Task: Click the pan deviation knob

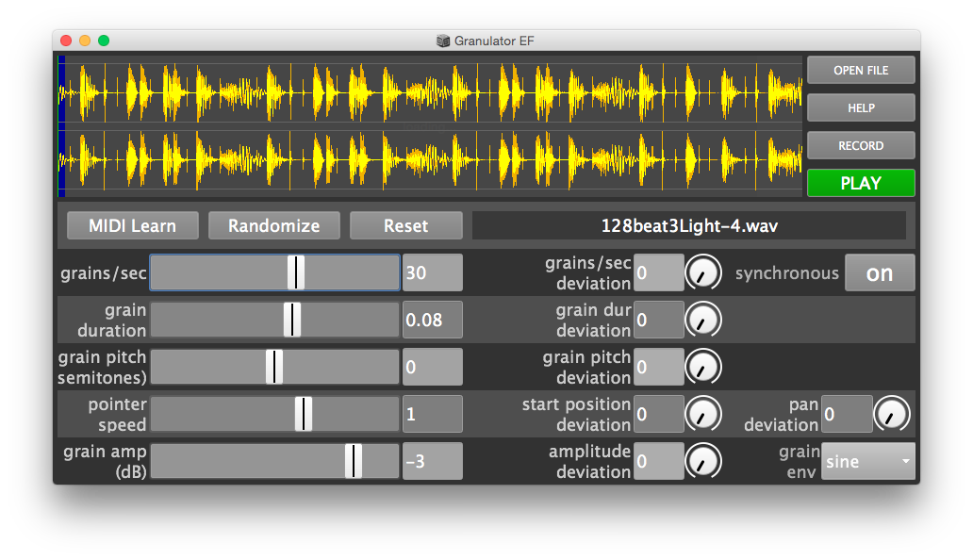Action: [892, 414]
